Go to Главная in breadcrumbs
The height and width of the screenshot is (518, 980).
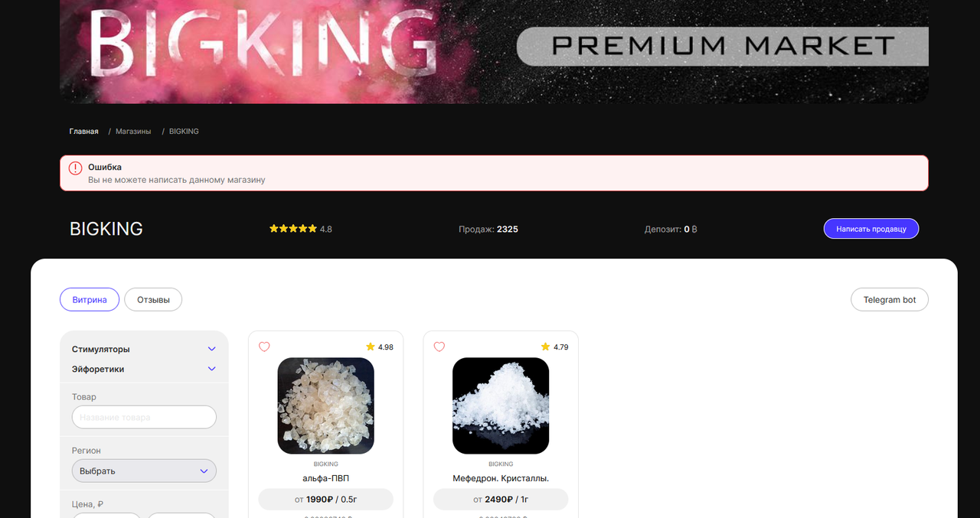[83, 132]
